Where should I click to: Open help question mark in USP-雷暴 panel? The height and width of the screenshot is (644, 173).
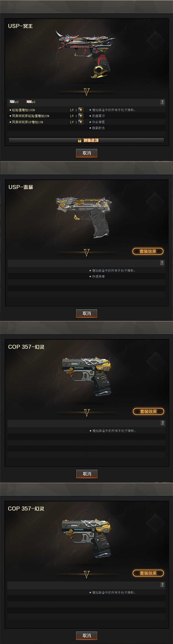pyautogui.click(x=162, y=263)
